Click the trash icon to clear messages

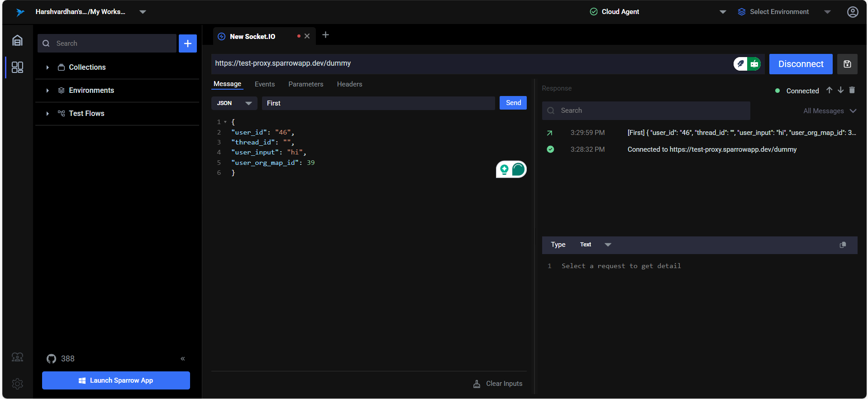852,90
